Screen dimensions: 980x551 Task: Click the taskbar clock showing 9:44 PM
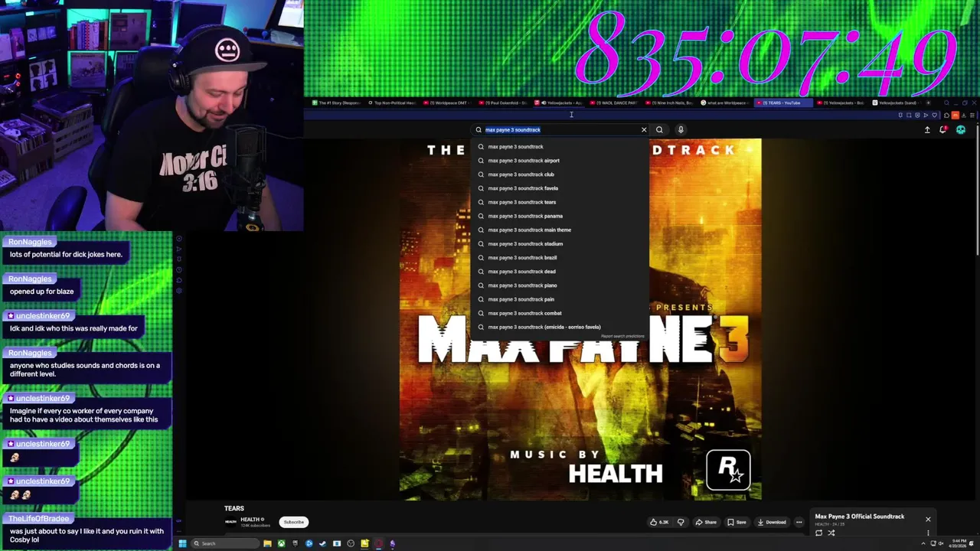point(959,543)
